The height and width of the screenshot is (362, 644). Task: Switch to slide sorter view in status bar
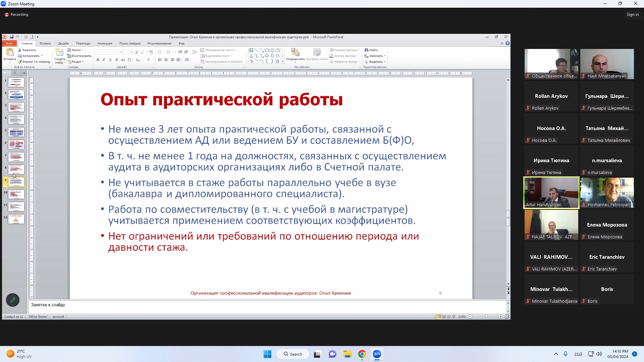(444, 317)
